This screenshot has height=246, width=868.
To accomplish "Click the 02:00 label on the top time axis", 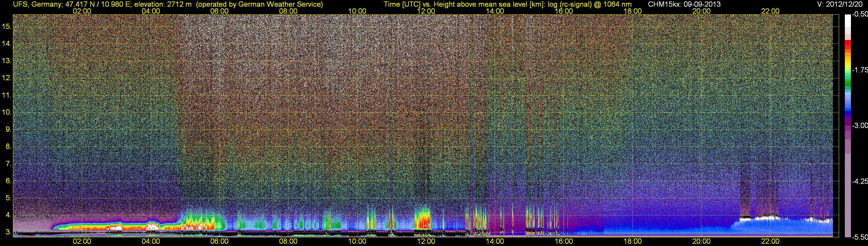I will pyautogui.click(x=82, y=11).
